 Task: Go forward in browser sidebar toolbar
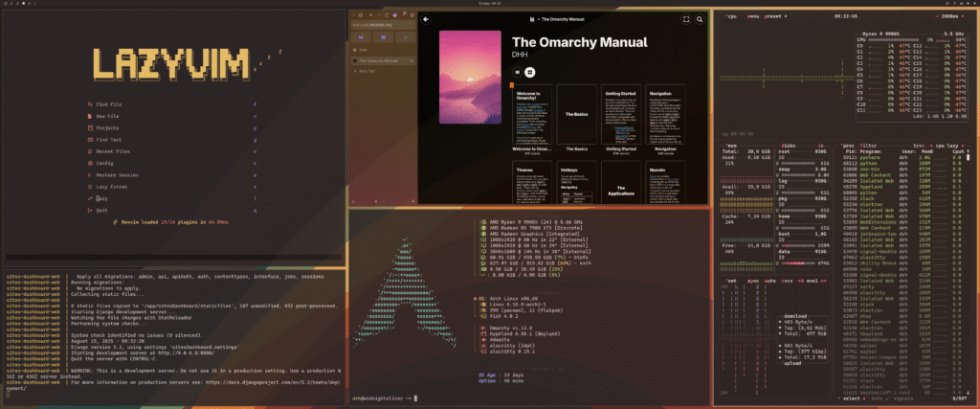pyautogui.click(x=378, y=14)
